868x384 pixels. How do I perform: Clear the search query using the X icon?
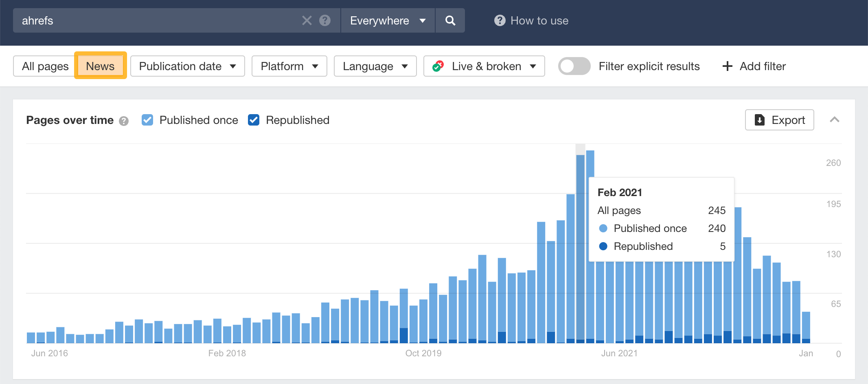(307, 20)
